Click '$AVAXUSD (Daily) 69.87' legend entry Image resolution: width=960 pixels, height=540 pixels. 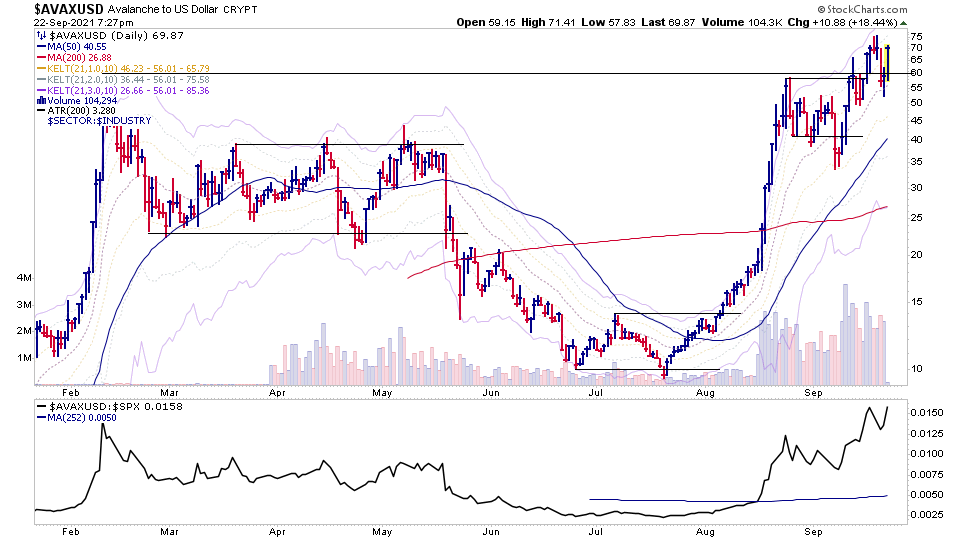tap(116, 36)
